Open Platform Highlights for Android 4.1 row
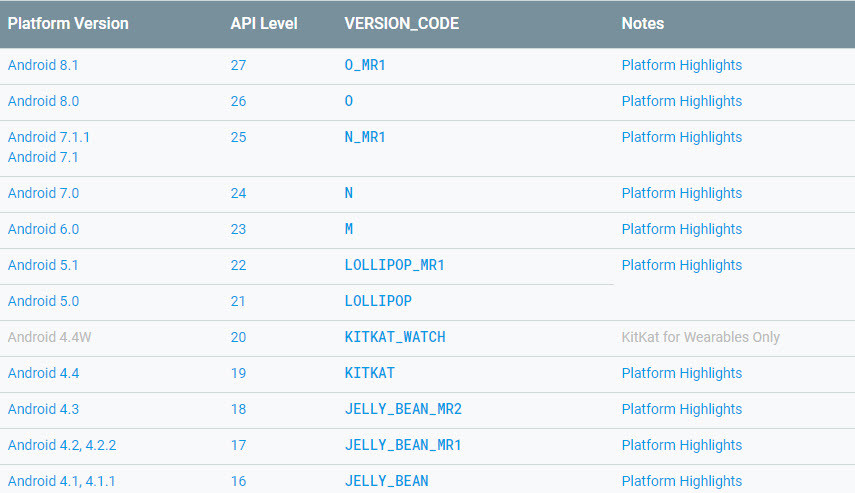The width and height of the screenshot is (855, 493). tap(682, 482)
